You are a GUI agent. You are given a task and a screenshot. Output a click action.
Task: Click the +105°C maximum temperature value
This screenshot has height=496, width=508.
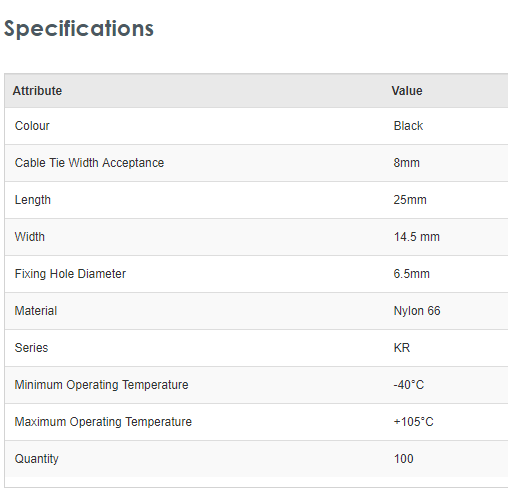click(x=413, y=422)
